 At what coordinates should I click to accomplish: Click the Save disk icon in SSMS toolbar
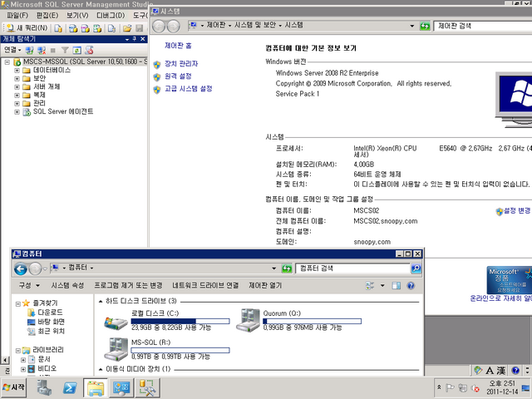coord(139,28)
